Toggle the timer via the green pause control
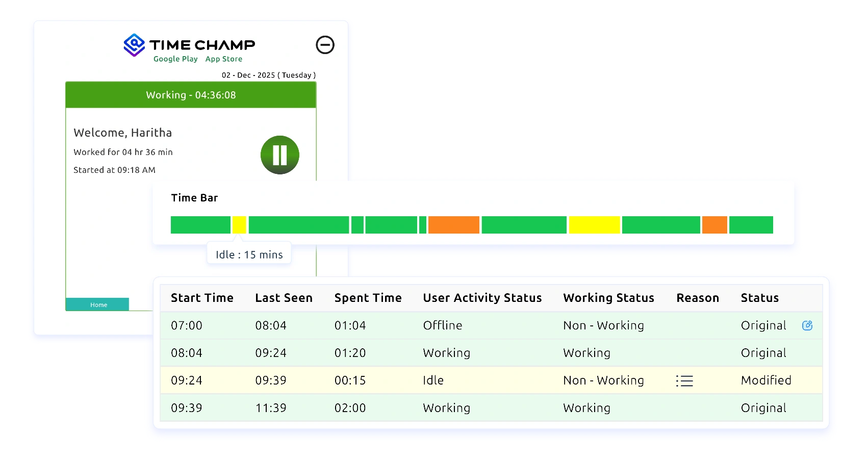868x460 pixels. point(279,155)
